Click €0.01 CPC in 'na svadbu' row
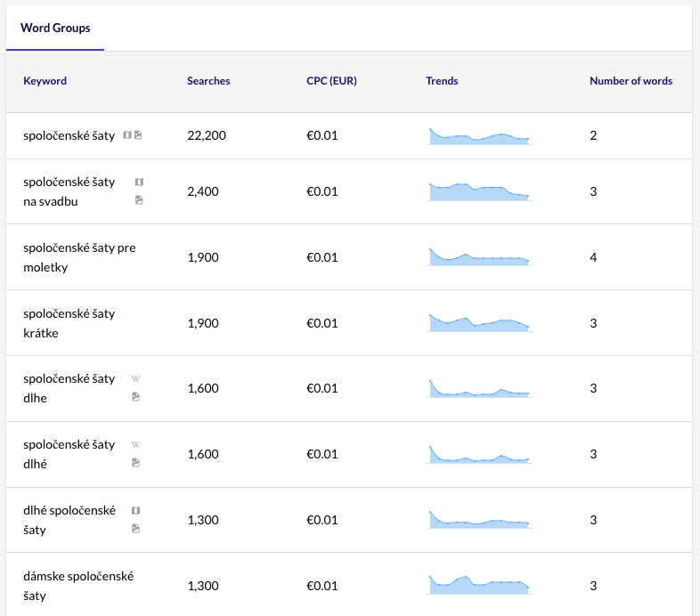The width and height of the screenshot is (700, 616). tap(322, 191)
